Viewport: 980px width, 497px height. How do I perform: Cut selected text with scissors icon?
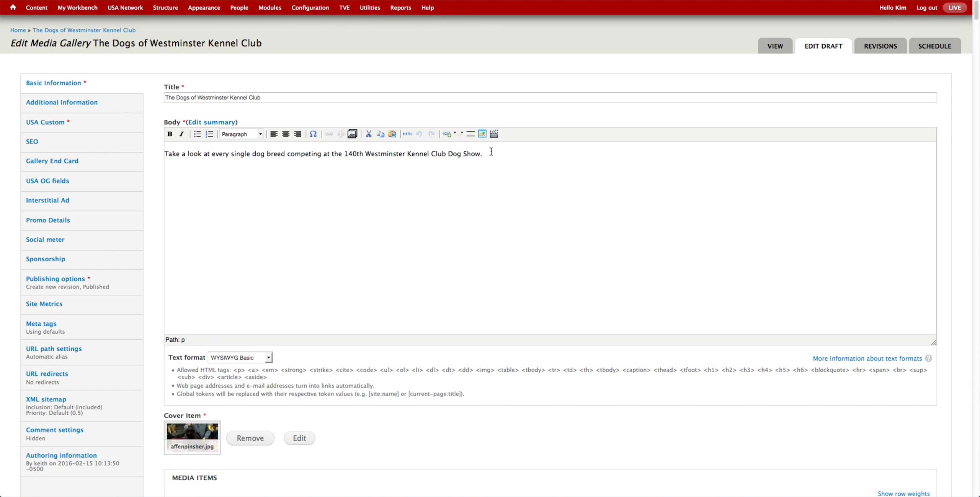369,134
